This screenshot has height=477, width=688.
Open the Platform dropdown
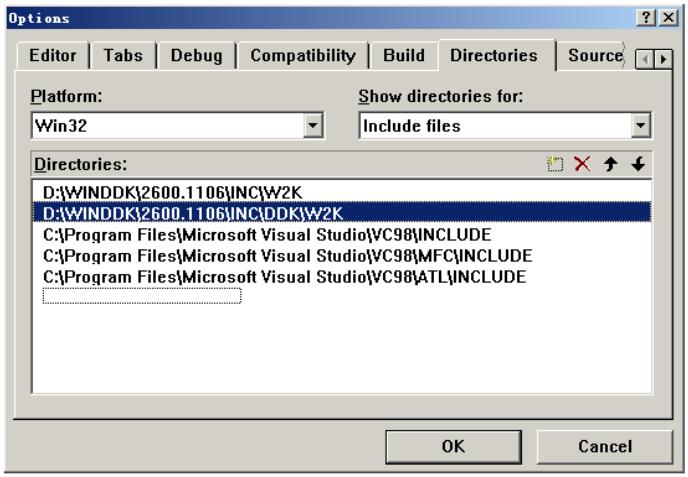click(313, 126)
